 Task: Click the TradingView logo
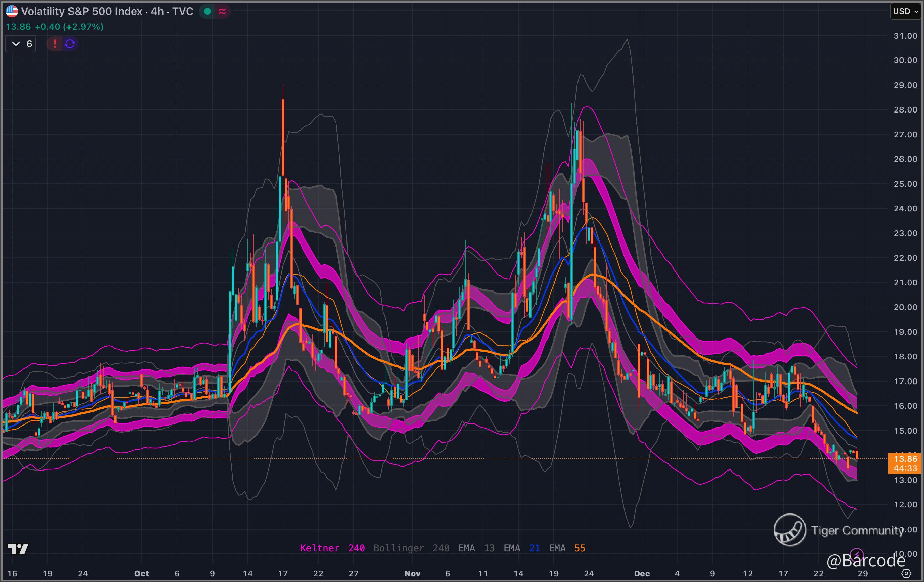[18, 549]
